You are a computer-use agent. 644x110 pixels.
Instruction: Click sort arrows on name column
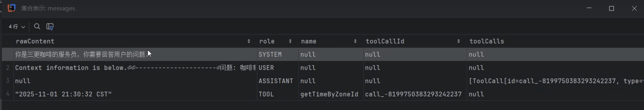pos(355,41)
